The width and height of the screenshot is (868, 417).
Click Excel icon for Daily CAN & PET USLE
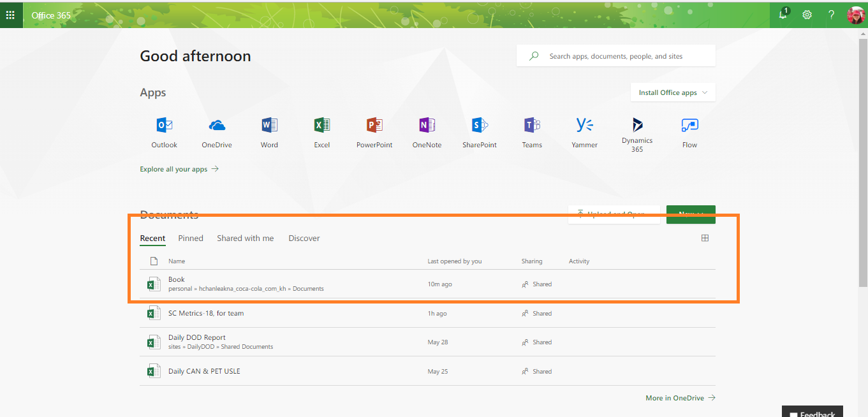pos(154,371)
